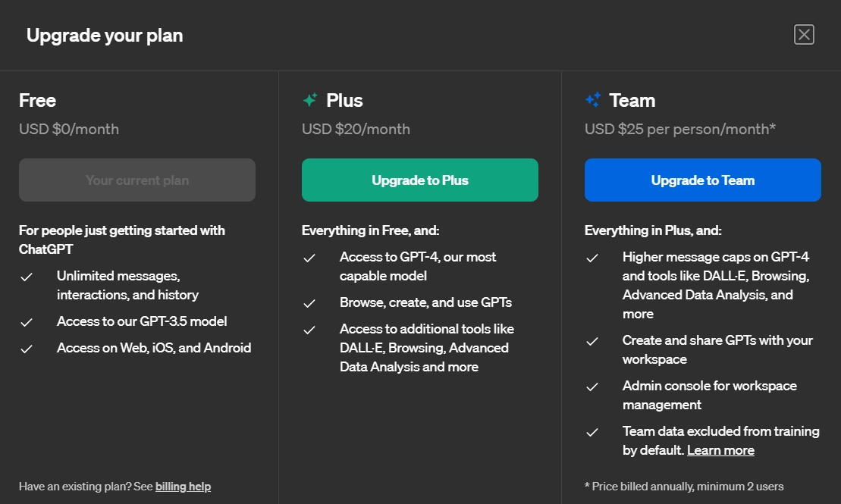This screenshot has height=504, width=841.
Task: Click the green sparkle icon beside Plus
Action: click(310, 99)
